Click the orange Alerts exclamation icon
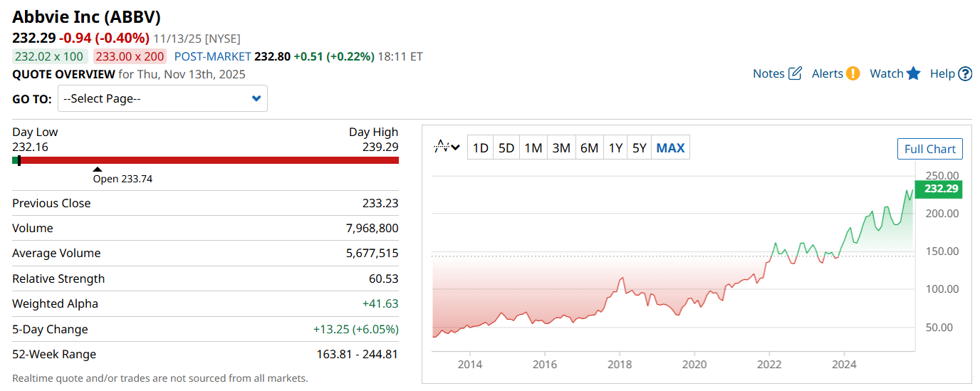The height and width of the screenshot is (391, 980). [853, 73]
